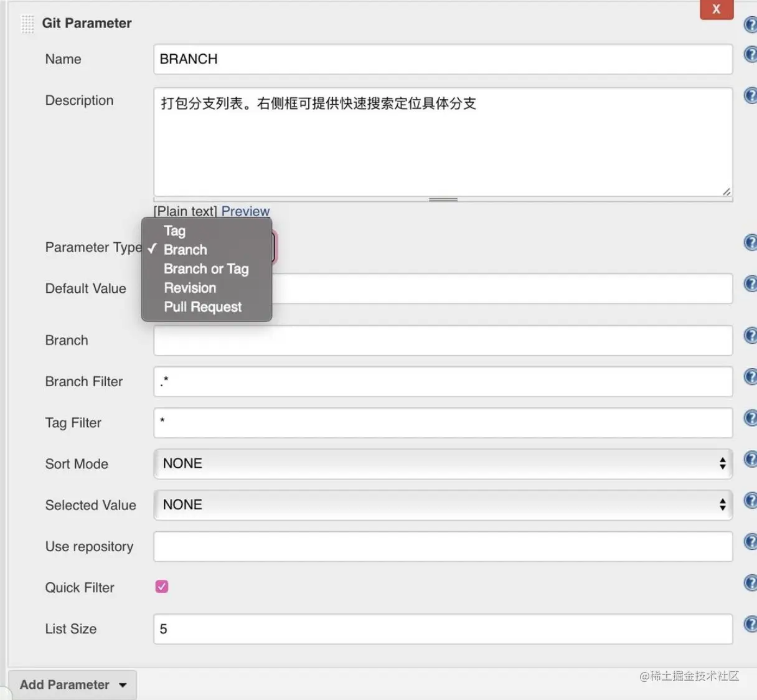Focus the List Size field
This screenshot has width=757, height=700.
click(x=443, y=629)
